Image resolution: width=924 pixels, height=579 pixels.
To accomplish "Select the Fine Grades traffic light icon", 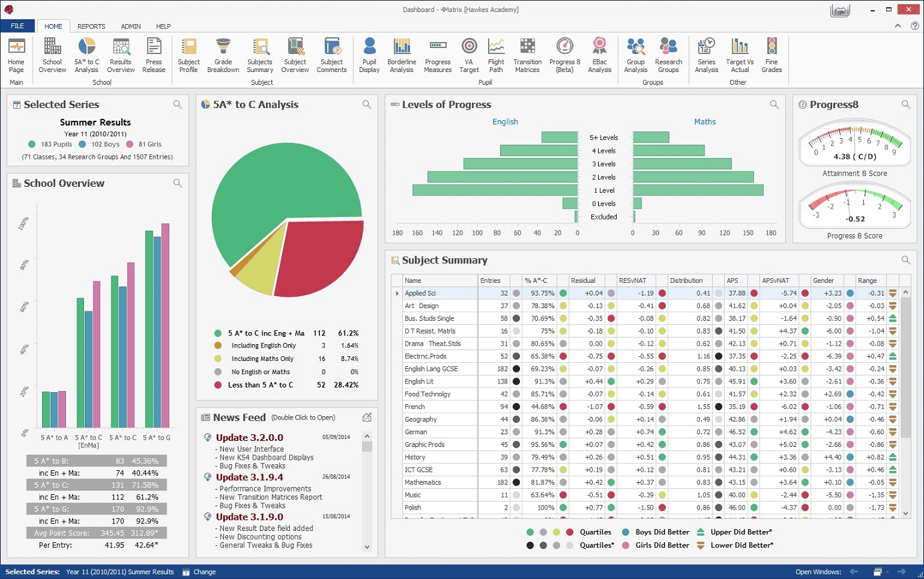I will [771, 55].
